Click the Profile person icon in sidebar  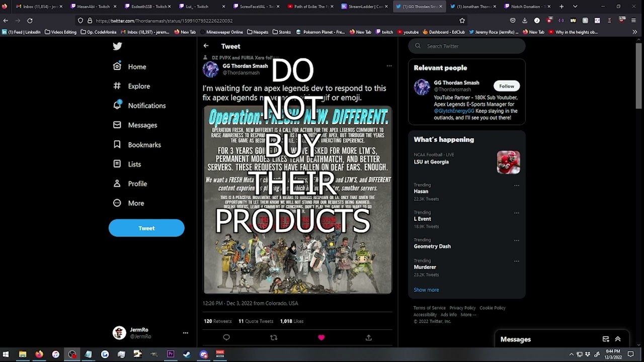point(117,184)
